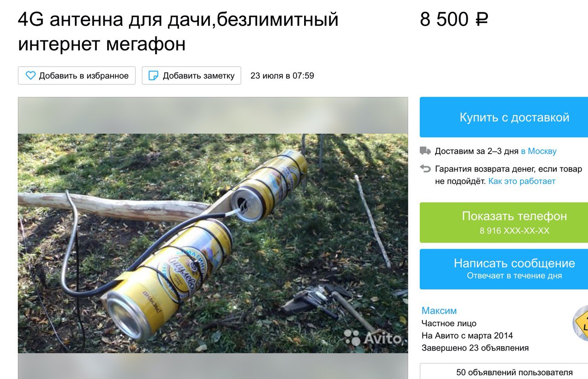Click Купить с доставкой button
588x379 pixels.
[x=504, y=117]
